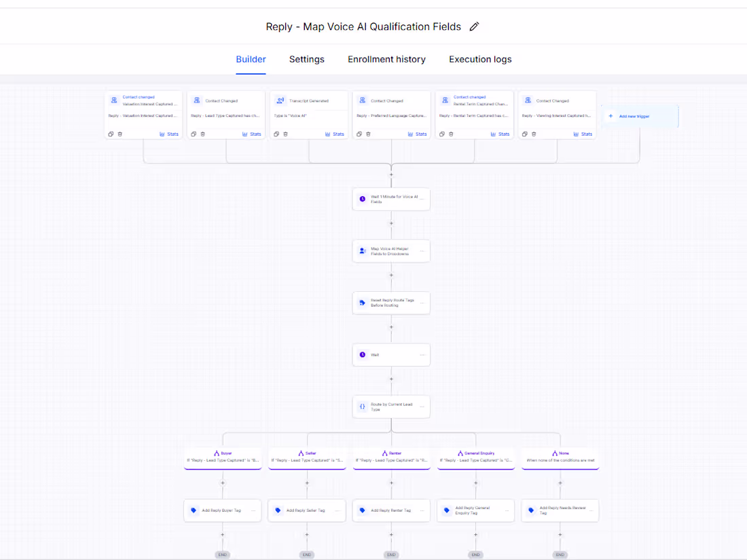Open the three-dot menu on Add Reply Renter Tag
This screenshot has height=560, width=747.
pyautogui.click(x=422, y=510)
